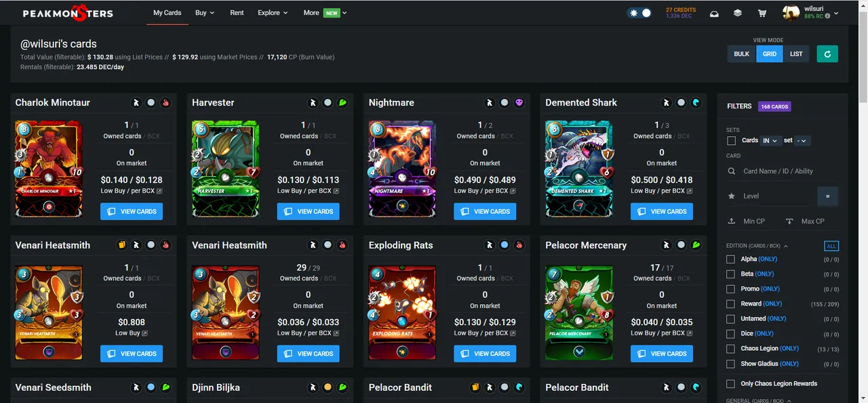
Task: Check the Reward edition checkbox
Action: coord(730,304)
